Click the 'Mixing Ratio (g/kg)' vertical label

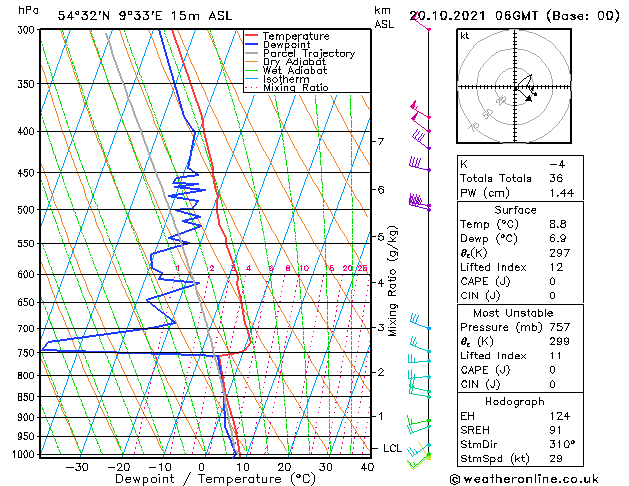(393, 281)
